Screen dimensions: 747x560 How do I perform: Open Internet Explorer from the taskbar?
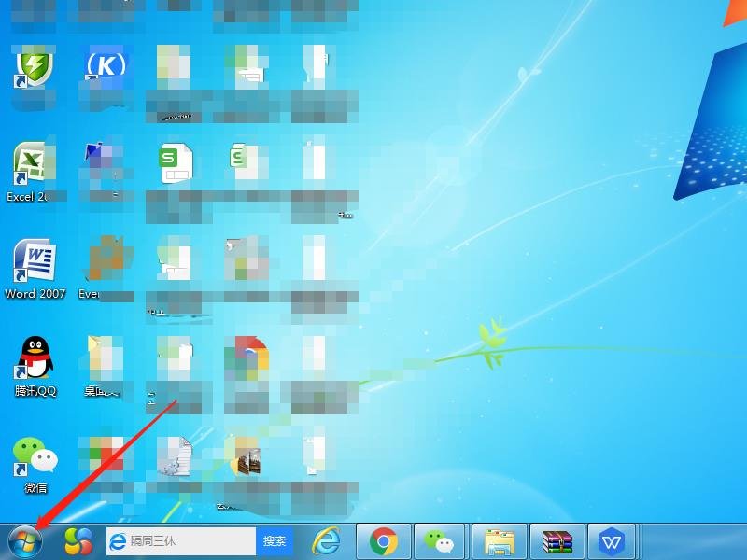click(326, 540)
